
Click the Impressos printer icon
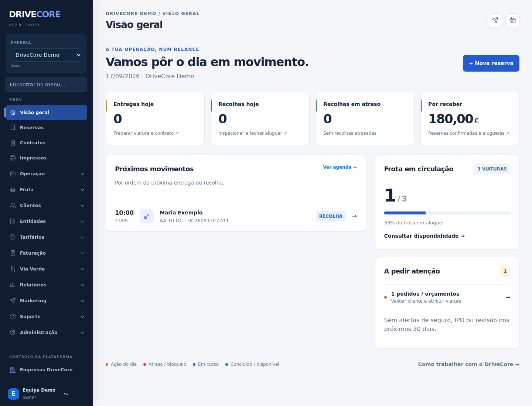click(x=13, y=158)
